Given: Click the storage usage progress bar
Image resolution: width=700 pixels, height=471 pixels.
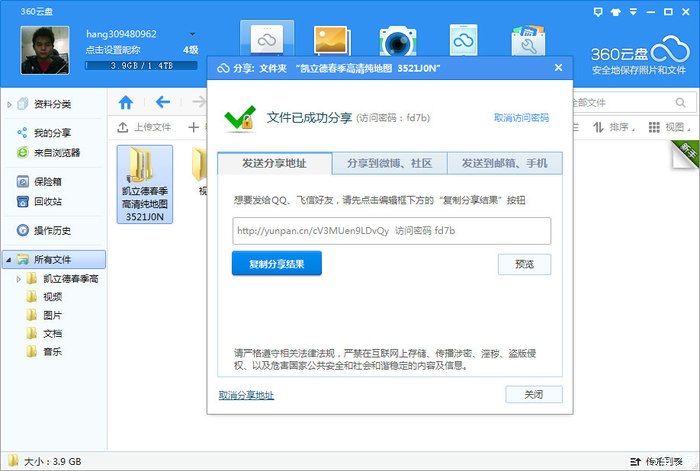Looking at the screenshot, I should (141, 65).
